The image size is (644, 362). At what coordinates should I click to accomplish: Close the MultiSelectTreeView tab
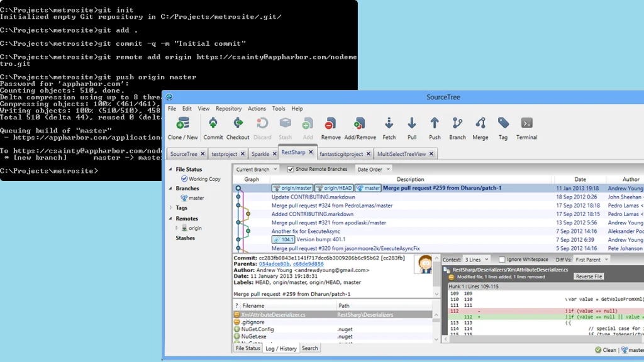tap(431, 154)
